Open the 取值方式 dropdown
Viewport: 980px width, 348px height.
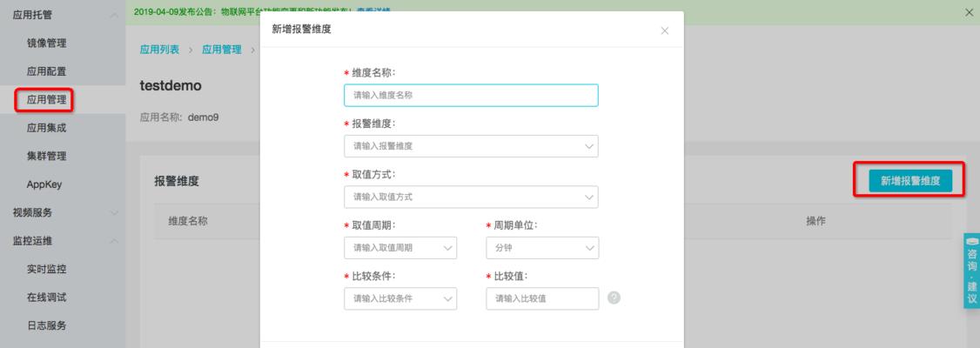471,197
